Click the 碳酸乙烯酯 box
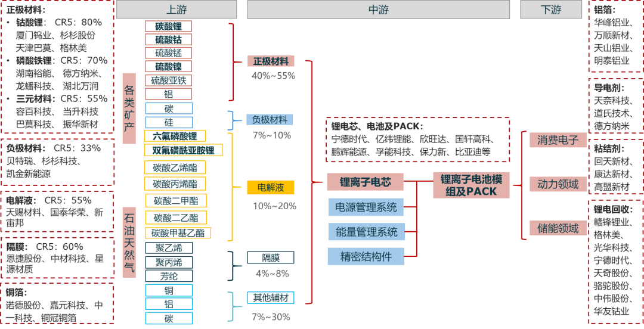The width and height of the screenshot is (644, 329). pyautogui.click(x=175, y=167)
